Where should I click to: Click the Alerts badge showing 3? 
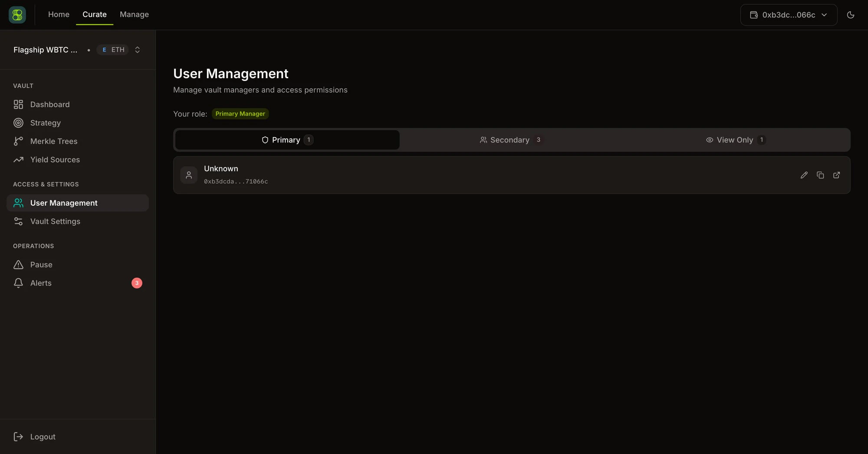[137, 283]
